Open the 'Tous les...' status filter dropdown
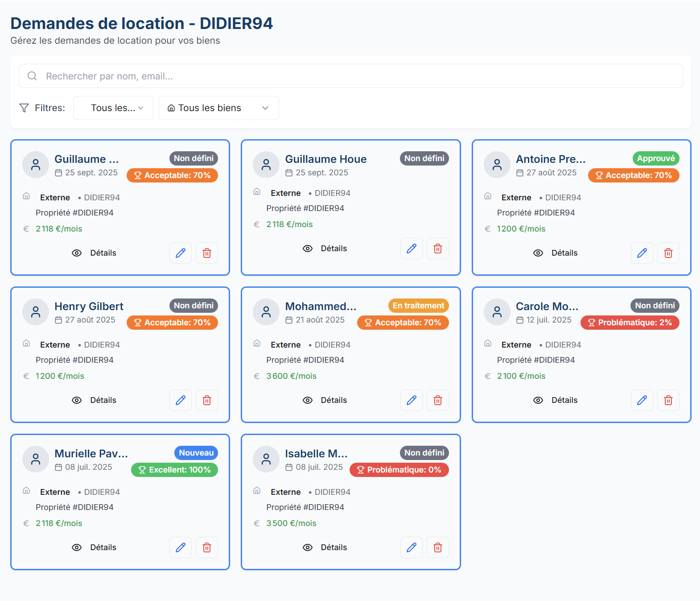This screenshot has width=700, height=601. point(113,108)
